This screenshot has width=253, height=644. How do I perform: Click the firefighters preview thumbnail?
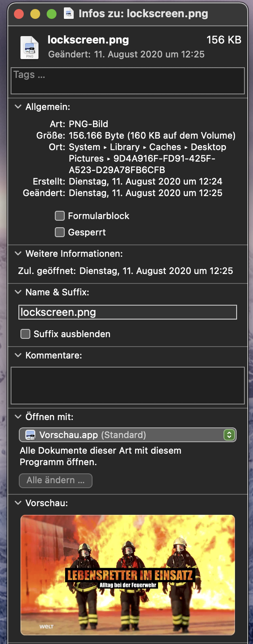tap(128, 575)
